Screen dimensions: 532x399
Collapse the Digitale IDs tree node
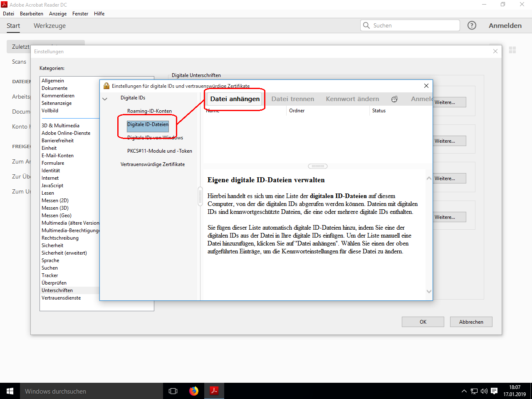click(x=105, y=99)
